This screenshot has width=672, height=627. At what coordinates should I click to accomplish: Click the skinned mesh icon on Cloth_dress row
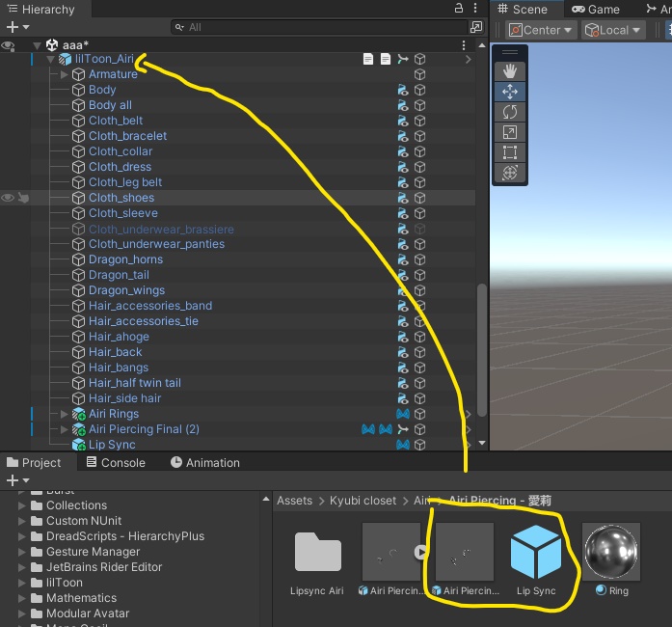pos(402,167)
